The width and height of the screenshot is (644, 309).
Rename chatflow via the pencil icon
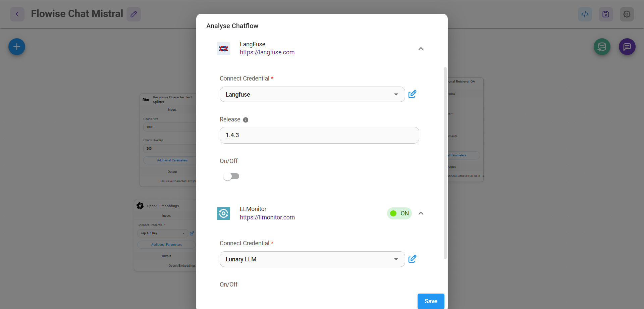(x=133, y=14)
